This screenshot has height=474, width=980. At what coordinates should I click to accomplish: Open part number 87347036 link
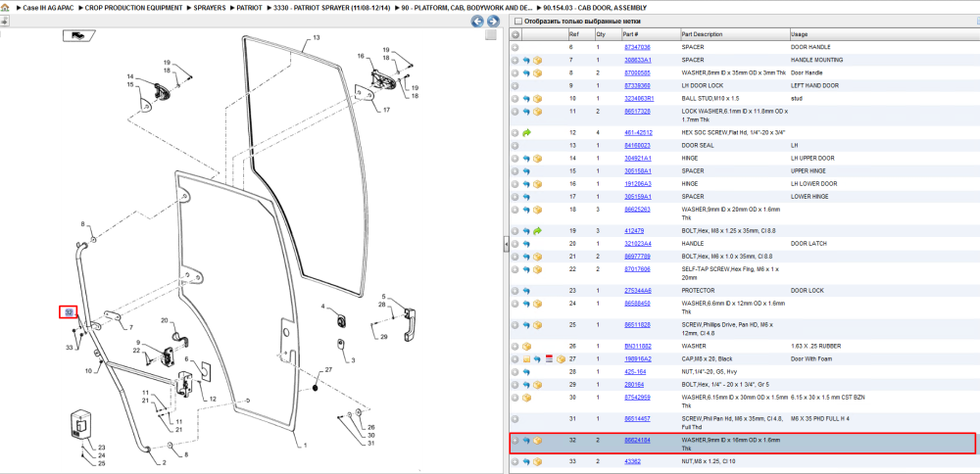click(x=637, y=47)
